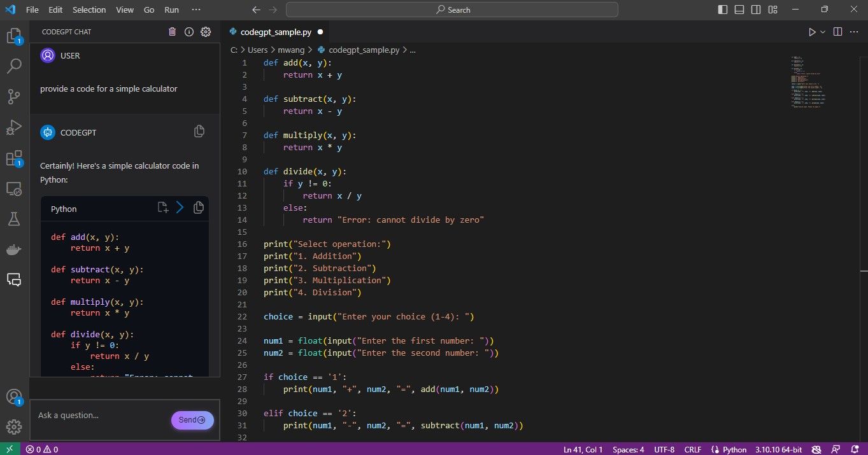Toggle the bottom panel visibility
The width and height of the screenshot is (868, 455).
[x=739, y=9]
